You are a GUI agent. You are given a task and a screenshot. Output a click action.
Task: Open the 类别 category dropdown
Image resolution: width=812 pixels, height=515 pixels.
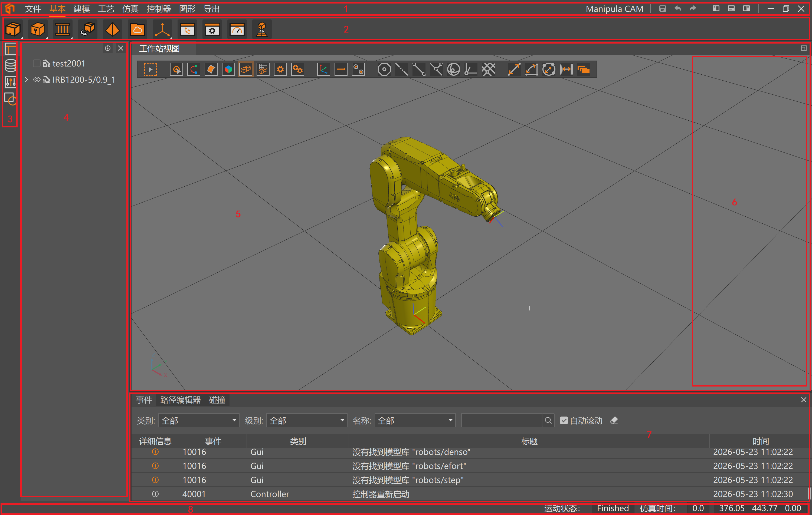pos(199,420)
